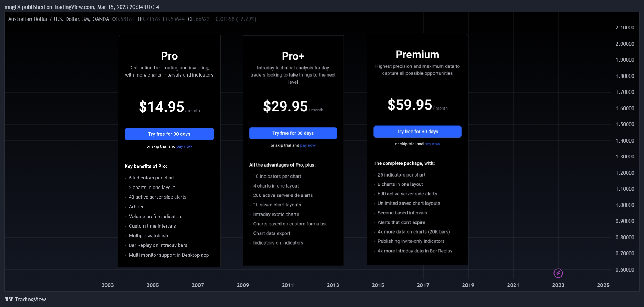The width and height of the screenshot is (644, 307).
Task: Click 'Volume profile indicators' feature
Action: click(x=155, y=216)
